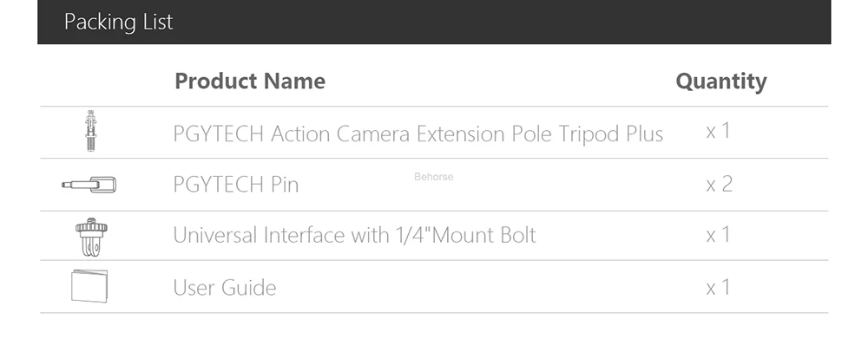
Task: Click the extension pole tripod icon
Action: pyautogui.click(x=89, y=132)
